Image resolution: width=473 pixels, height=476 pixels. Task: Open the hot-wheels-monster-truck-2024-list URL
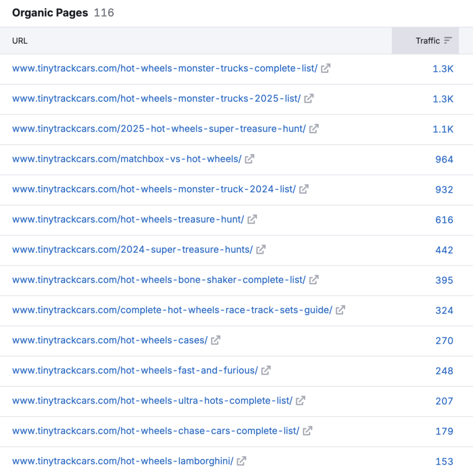click(x=154, y=189)
